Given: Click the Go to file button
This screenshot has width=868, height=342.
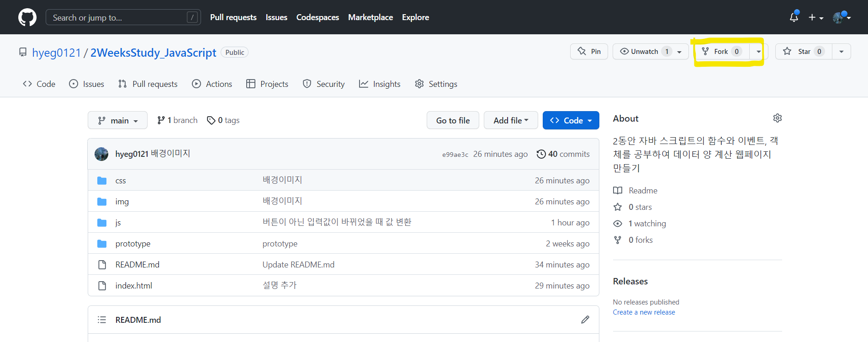Looking at the screenshot, I should click(x=453, y=120).
